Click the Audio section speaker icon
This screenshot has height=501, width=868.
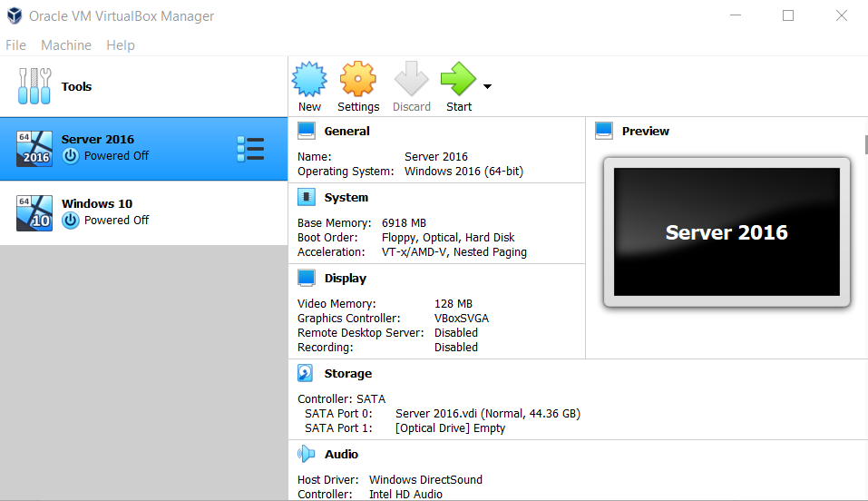point(307,454)
